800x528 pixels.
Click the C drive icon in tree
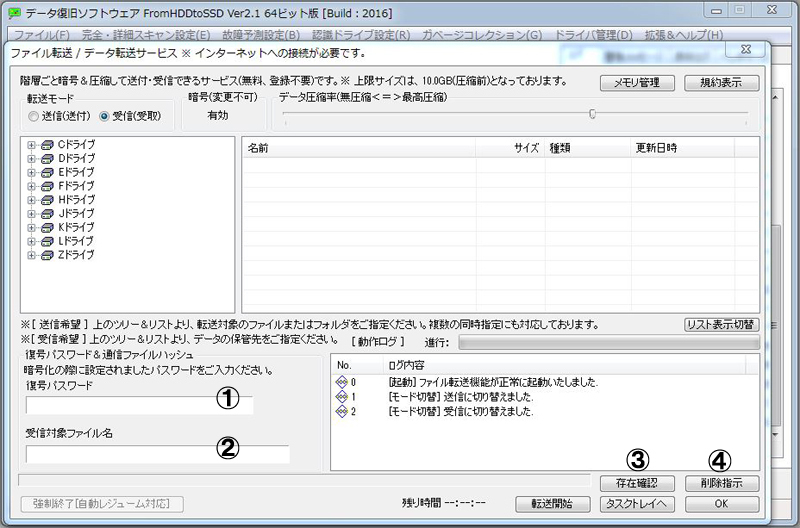click(x=47, y=145)
